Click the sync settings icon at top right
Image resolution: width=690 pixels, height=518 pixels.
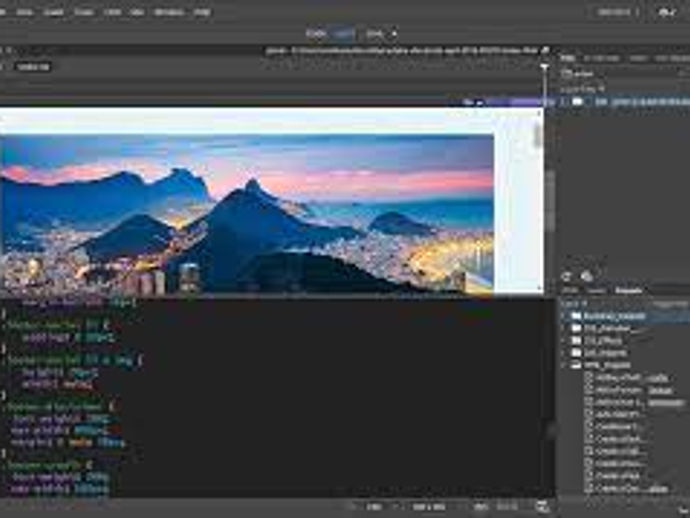pyautogui.click(x=667, y=12)
